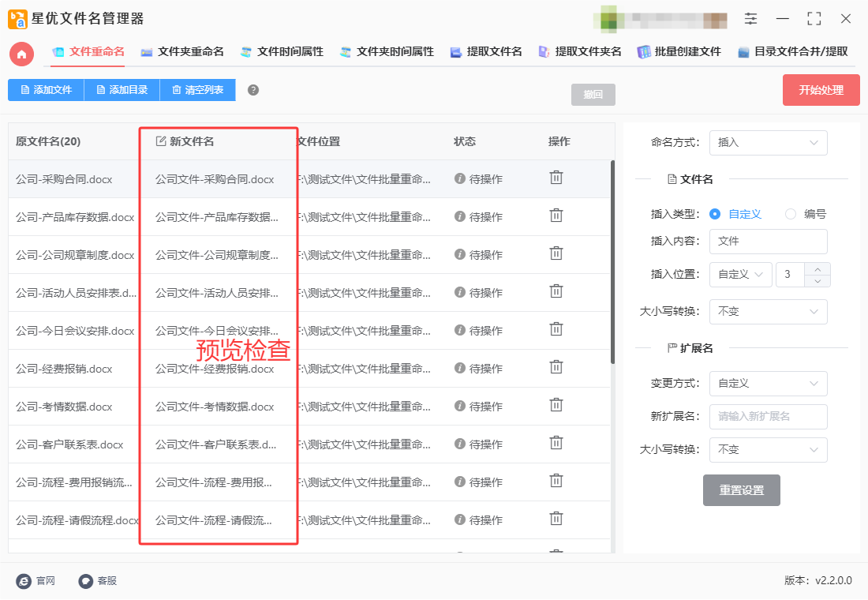Click the insert position number field
This screenshot has width=868, height=600.
coord(791,275)
